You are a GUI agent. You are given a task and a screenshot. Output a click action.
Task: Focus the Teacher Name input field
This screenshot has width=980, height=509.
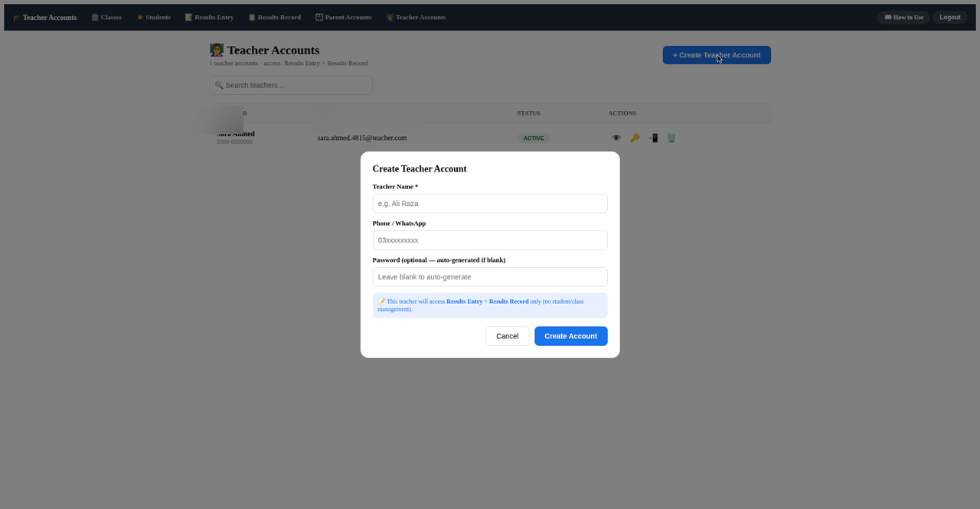[x=490, y=204]
